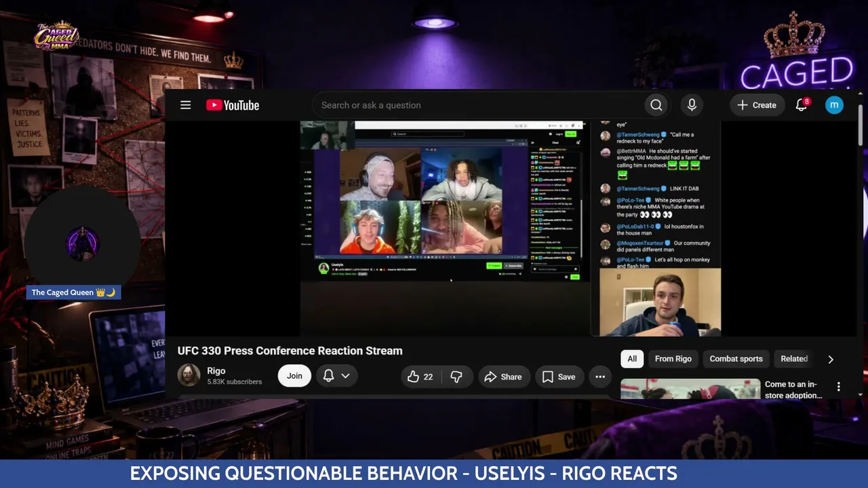Open options menu for the adoption video
The image size is (868, 488).
point(839,386)
